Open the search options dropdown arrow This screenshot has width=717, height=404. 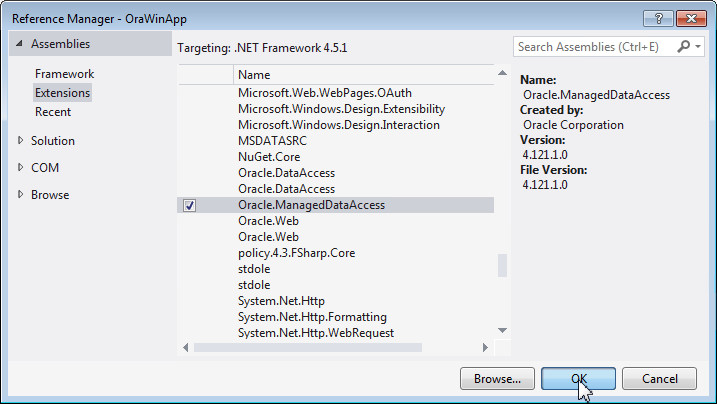698,46
